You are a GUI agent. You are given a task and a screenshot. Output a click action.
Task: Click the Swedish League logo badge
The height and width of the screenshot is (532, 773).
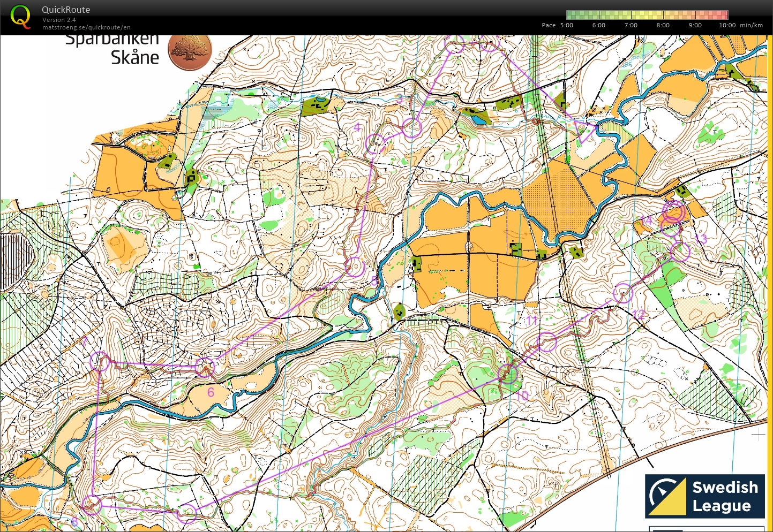pos(705,496)
